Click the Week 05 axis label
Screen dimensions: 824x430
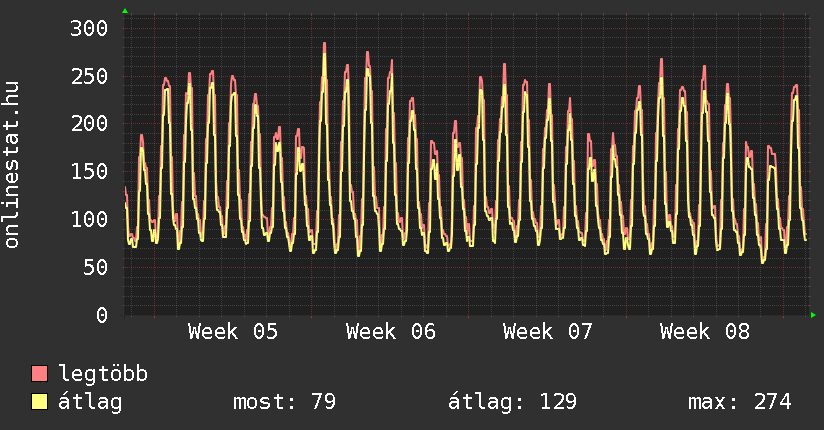point(233,332)
